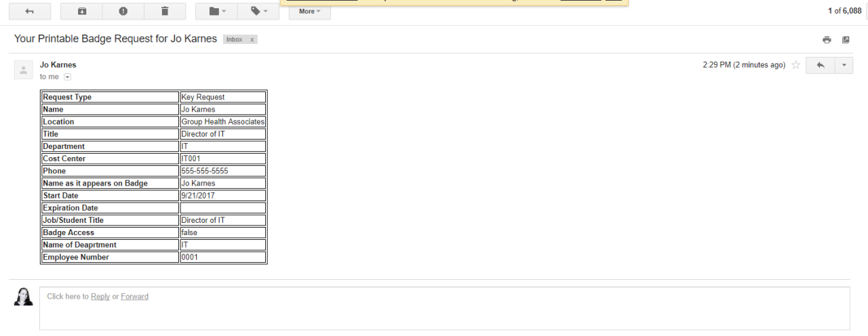Image resolution: width=868 pixels, height=336 pixels.
Task: Open the email in a new window
Action: point(846,40)
